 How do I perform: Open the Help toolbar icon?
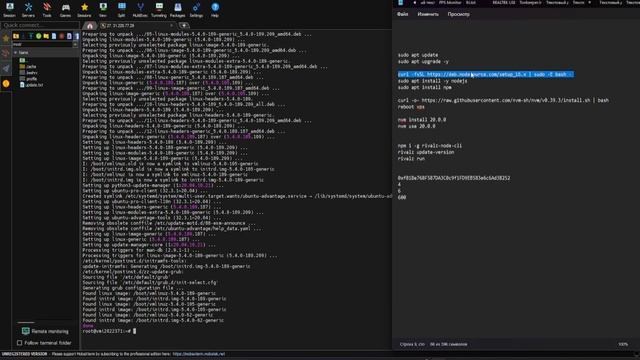215,10
